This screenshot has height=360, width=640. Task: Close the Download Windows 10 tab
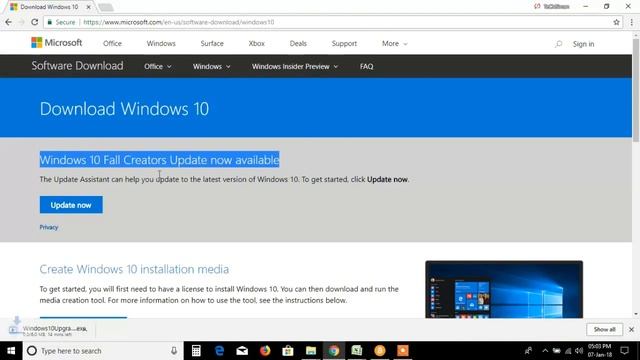point(89,7)
